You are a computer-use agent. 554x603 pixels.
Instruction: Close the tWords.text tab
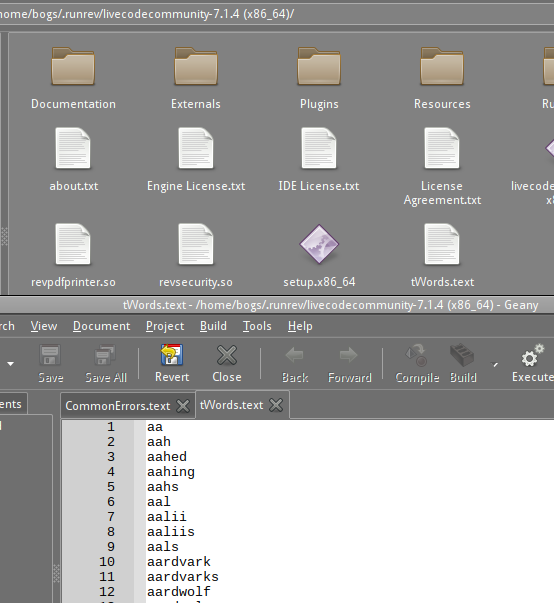point(276,405)
